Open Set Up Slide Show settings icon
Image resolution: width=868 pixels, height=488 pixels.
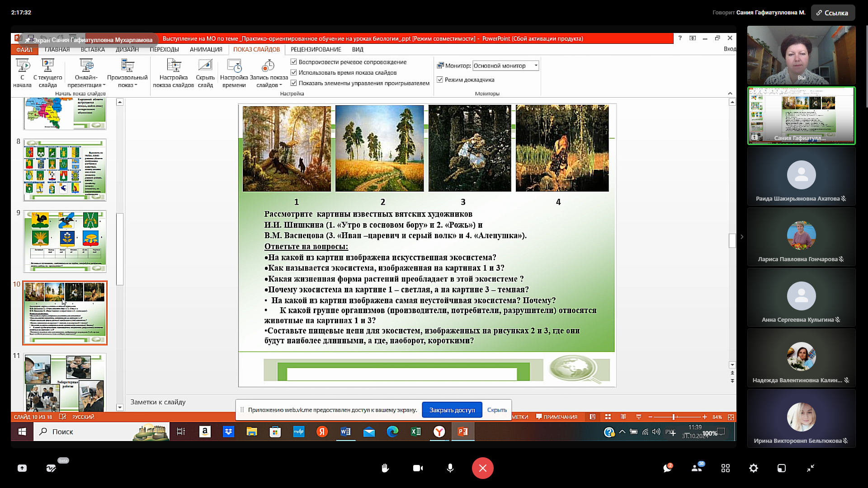point(174,66)
